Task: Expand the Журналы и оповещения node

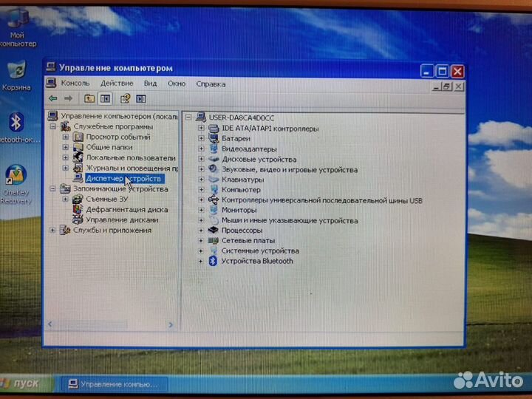Action: pos(66,168)
